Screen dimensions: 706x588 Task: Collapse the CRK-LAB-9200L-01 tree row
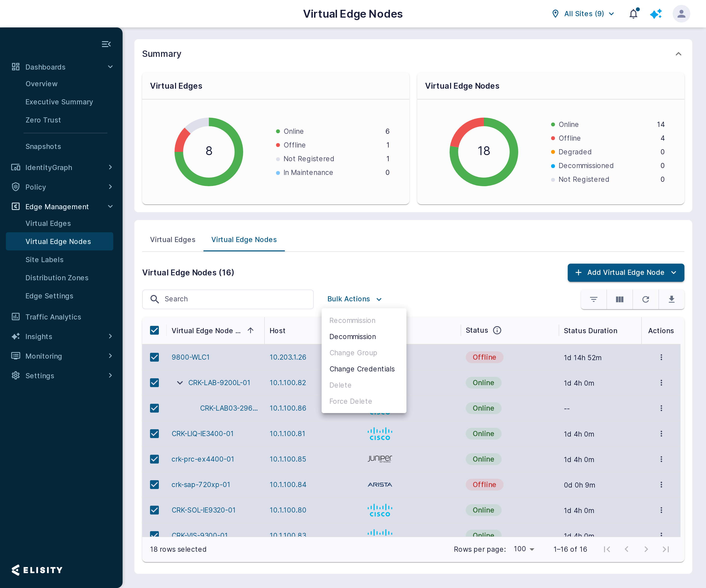coord(180,383)
